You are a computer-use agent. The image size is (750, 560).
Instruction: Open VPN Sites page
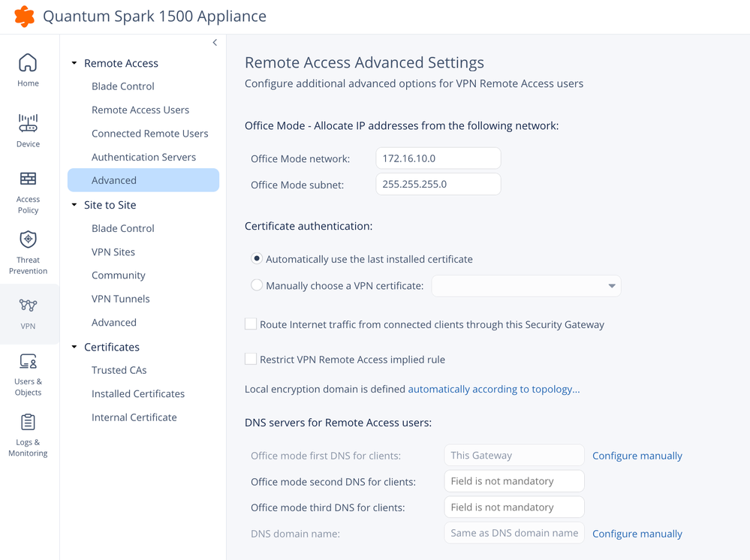pos(113,251)
